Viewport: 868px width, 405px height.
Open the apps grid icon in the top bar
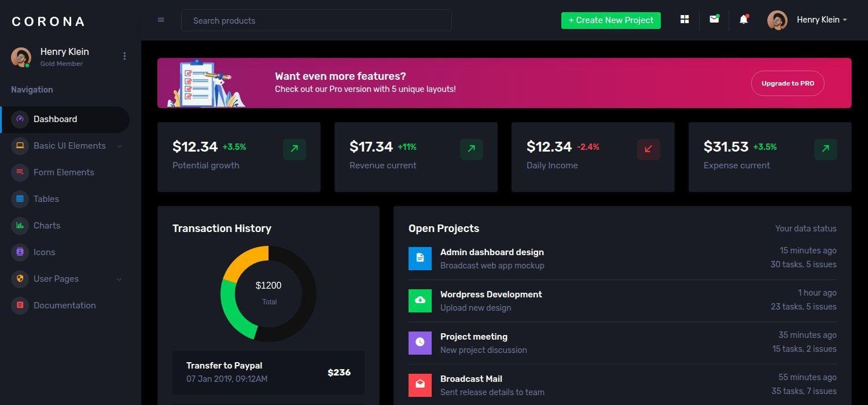point(685,19)
